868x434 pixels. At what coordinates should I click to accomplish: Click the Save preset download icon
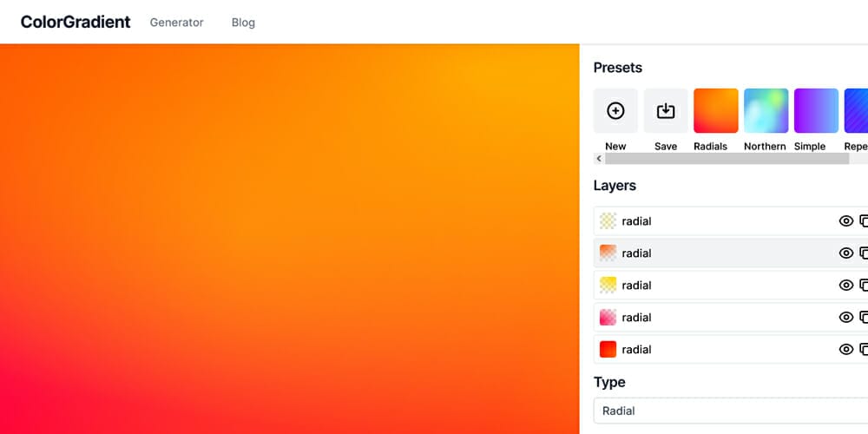666,111
